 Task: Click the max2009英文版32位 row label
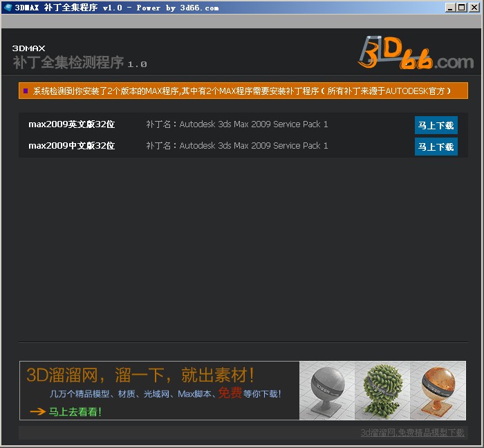(72, 124)
